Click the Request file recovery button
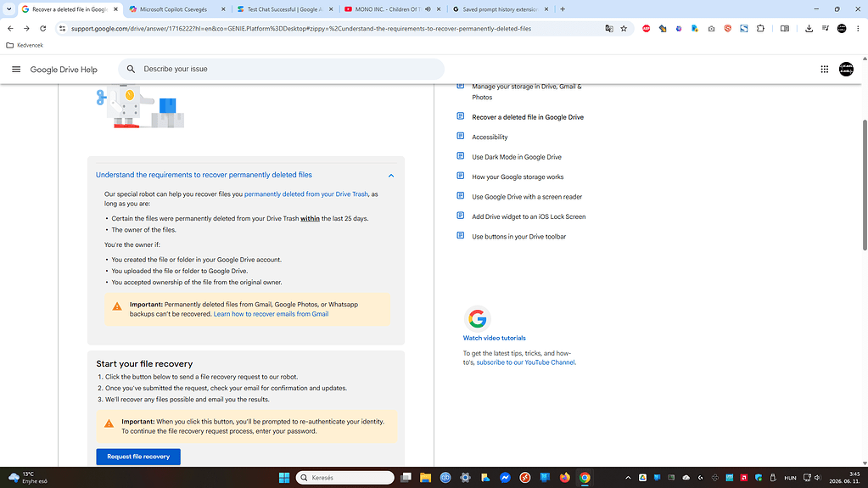The height and width of the screenshot is (488, 868). pos(138,457)
